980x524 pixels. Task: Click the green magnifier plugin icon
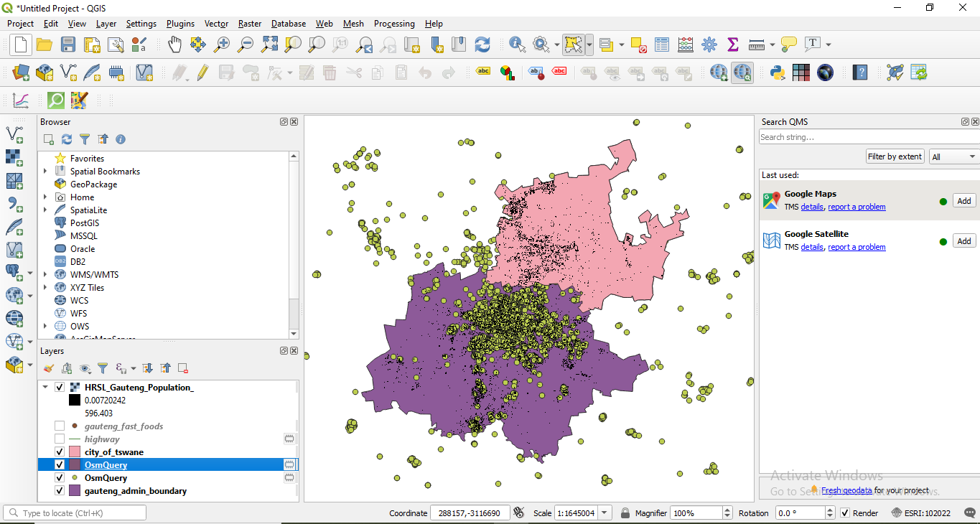click(x=55, y=100)
